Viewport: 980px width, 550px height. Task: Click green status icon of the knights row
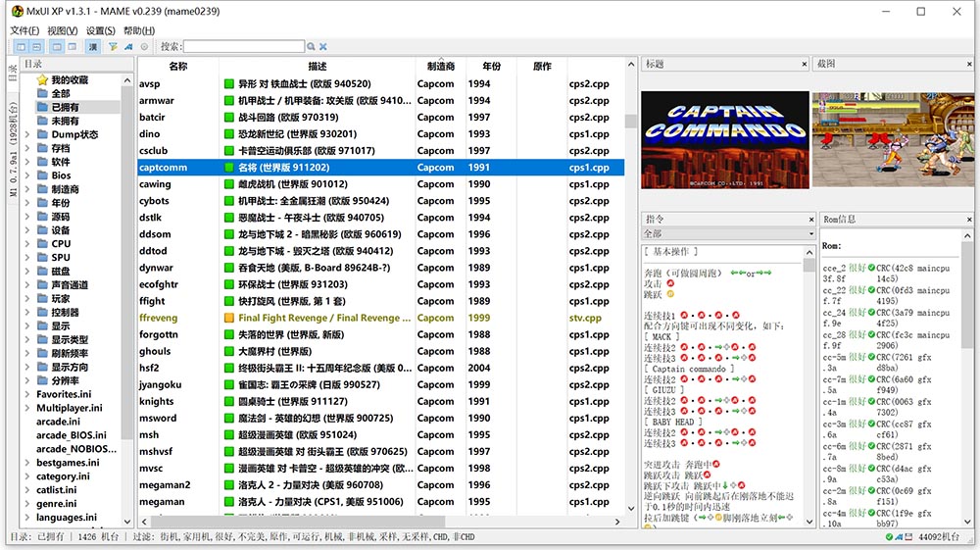(x=229, y=402)
